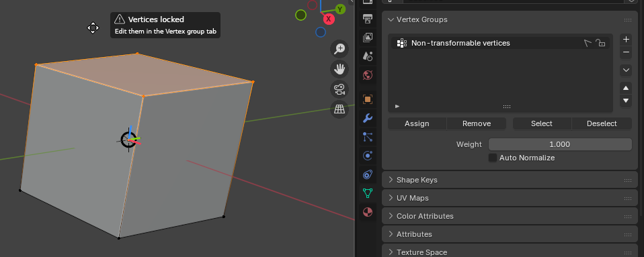Open vertex group specials dropdown menu
Screen dimensions: 644x257
pos(626,70)
